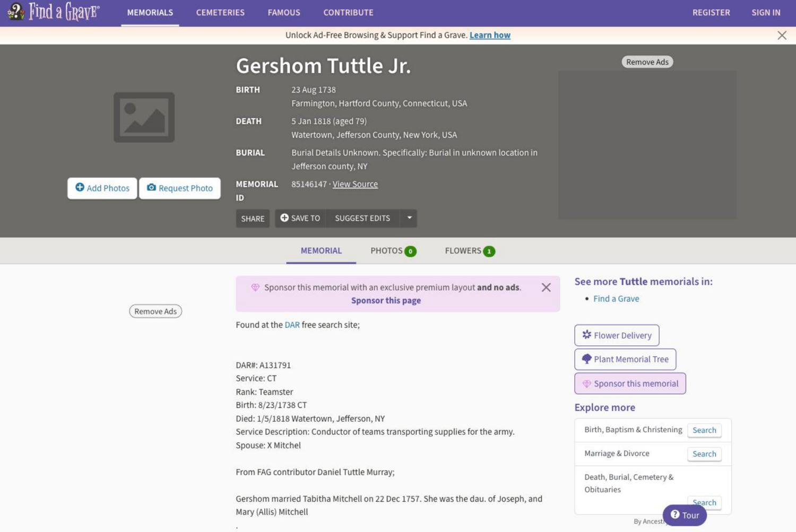
Task: Select the birth date 23 Aug 1738
Action: (314, 90)
